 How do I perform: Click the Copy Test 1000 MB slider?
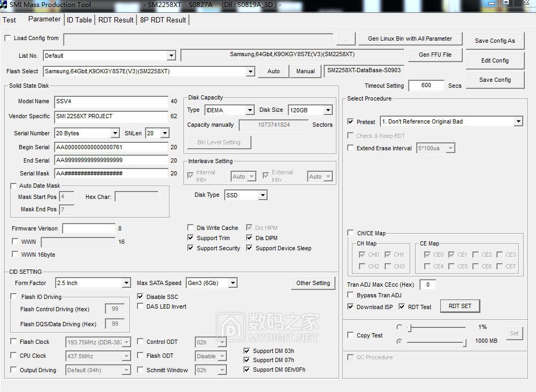tap(436, 341)
